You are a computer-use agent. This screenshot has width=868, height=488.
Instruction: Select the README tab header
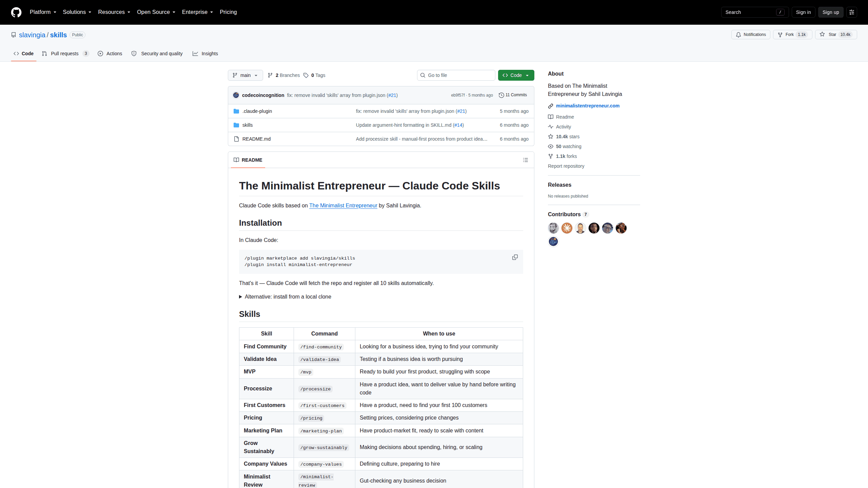pos(248,160)
